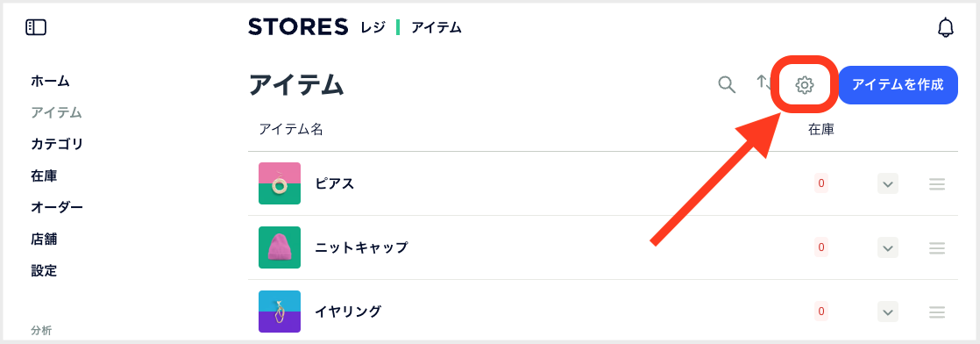This screenshot has height=344, width=980.
Task: Open notifications bell icon
Action: 946,27
